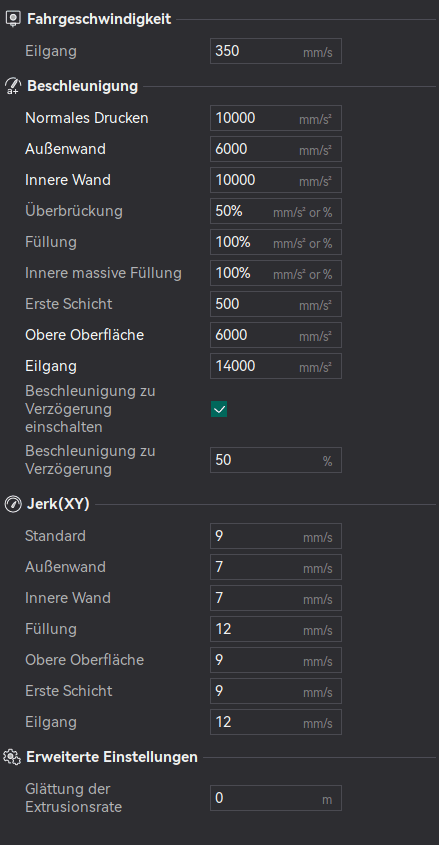Select the Eilgang acceleration field showing 14000
The height and width of the screenshot is (845, 439).
click(x=276, y=366)
